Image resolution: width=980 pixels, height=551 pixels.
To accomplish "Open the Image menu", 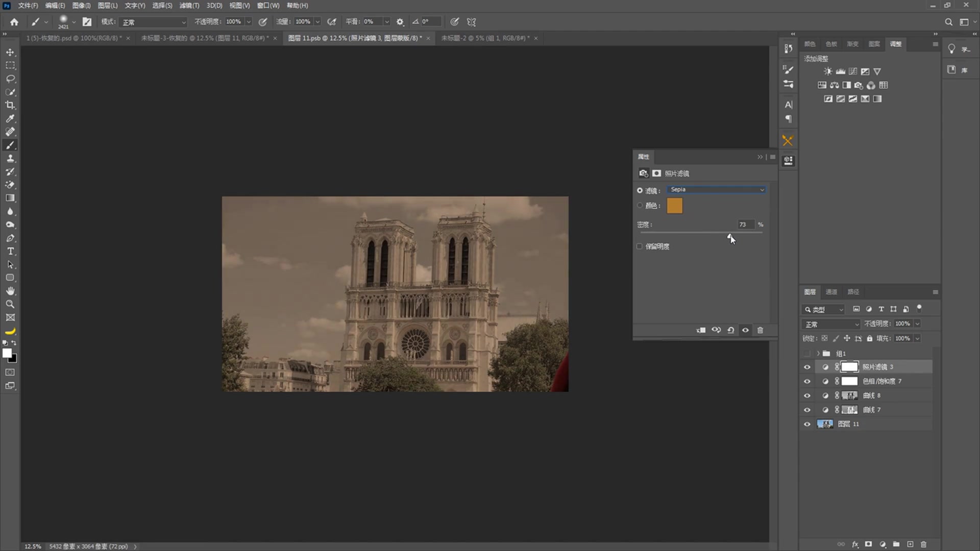I will pyautogui.click(x=81, y=6).
